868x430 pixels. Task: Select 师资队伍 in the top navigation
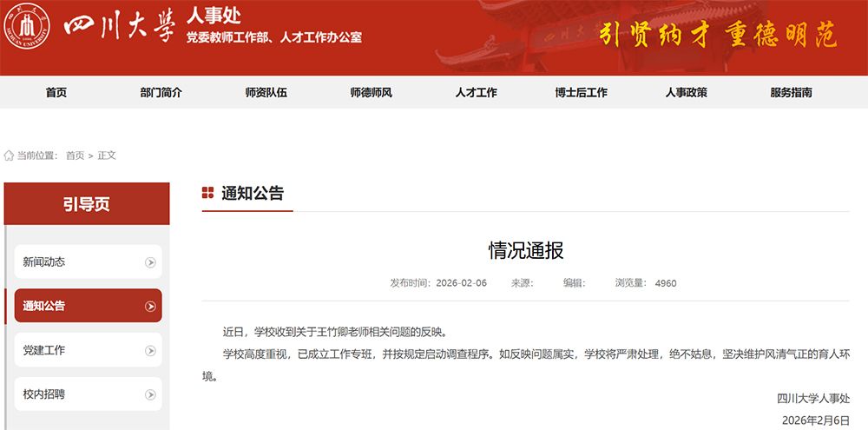coord(266,93)
